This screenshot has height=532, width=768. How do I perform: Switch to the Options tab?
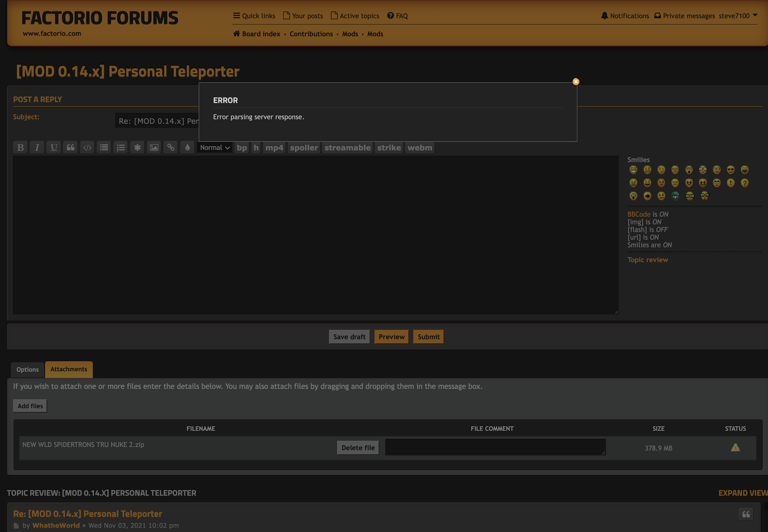coord(28,370)
